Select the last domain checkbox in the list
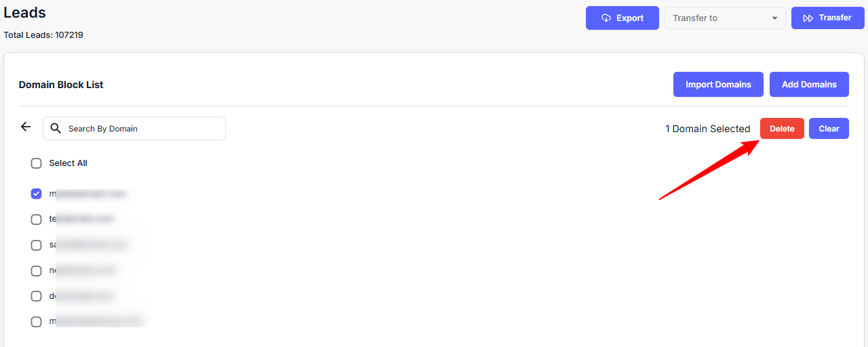The image size is (868, 347). [x=37, y=322]
